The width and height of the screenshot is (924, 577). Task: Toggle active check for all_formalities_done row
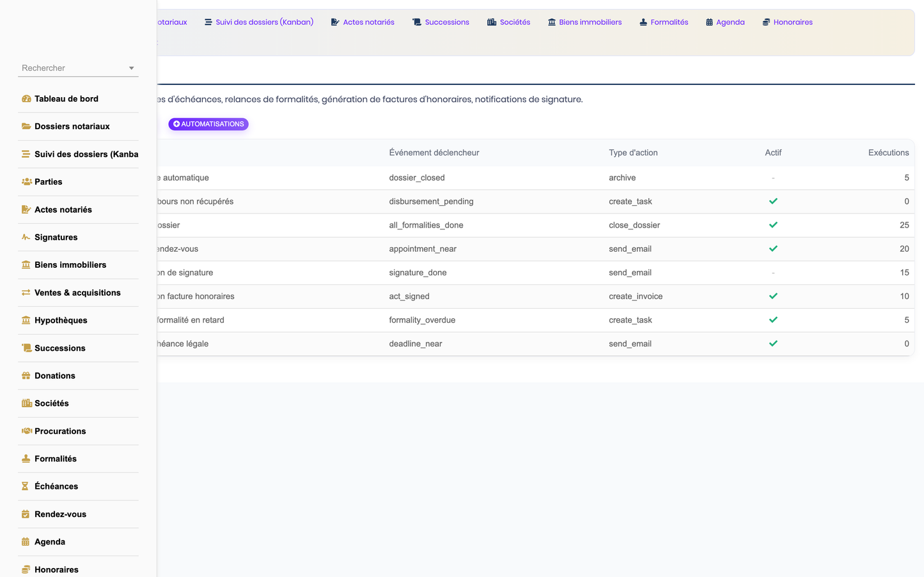coord(773,225)
